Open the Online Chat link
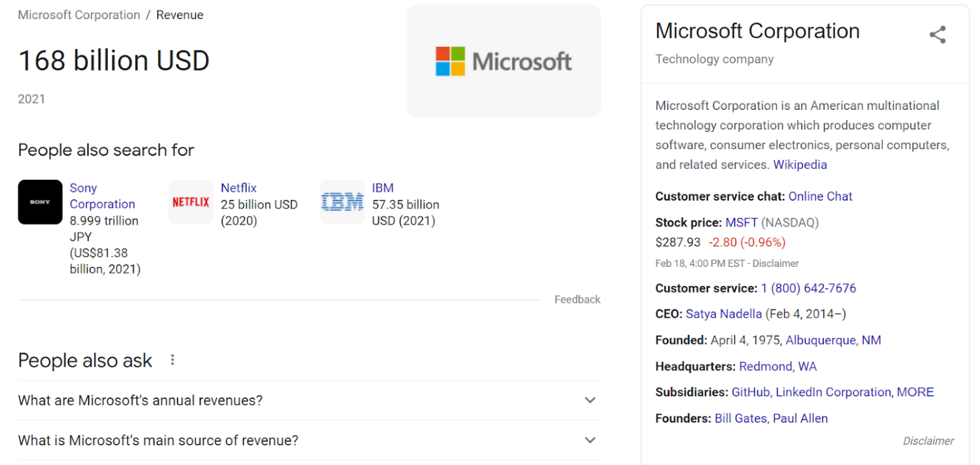The height and width of the screenshot is (465, 980). coord(821,196)
